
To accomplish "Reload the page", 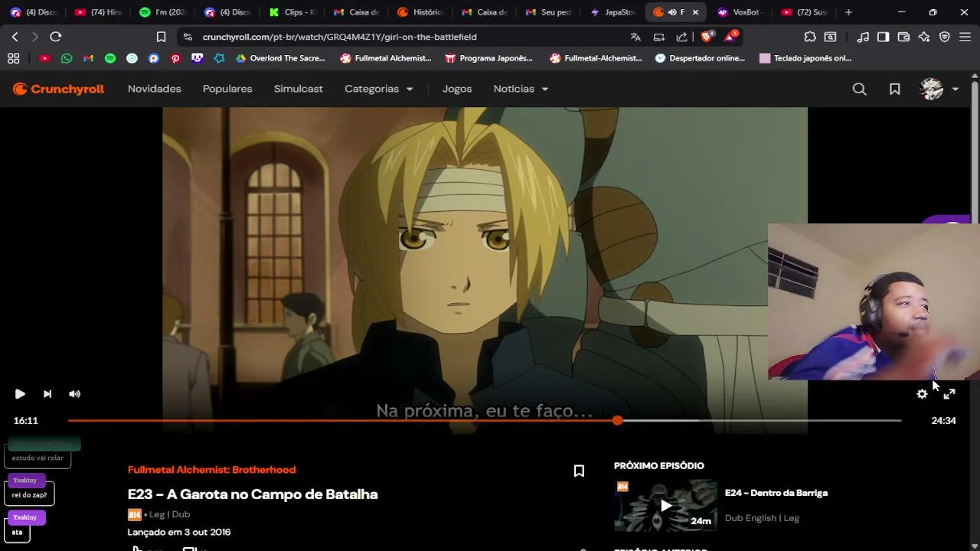I will click(56, 37).
